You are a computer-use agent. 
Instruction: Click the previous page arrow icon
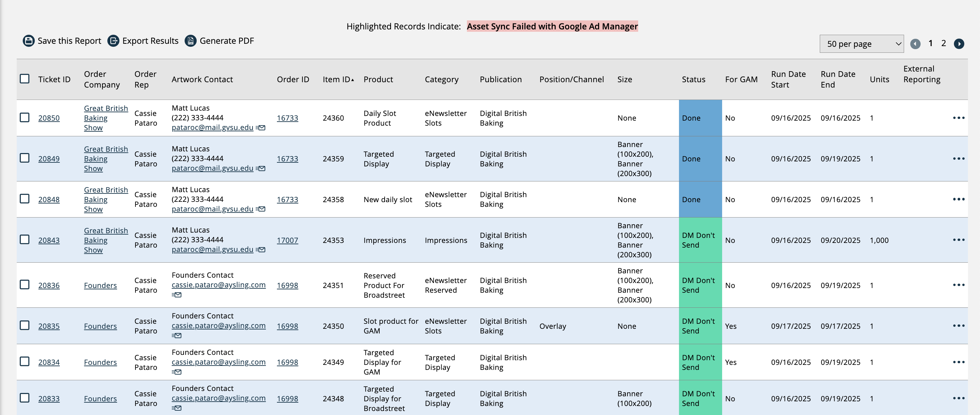tap(915, 44)
